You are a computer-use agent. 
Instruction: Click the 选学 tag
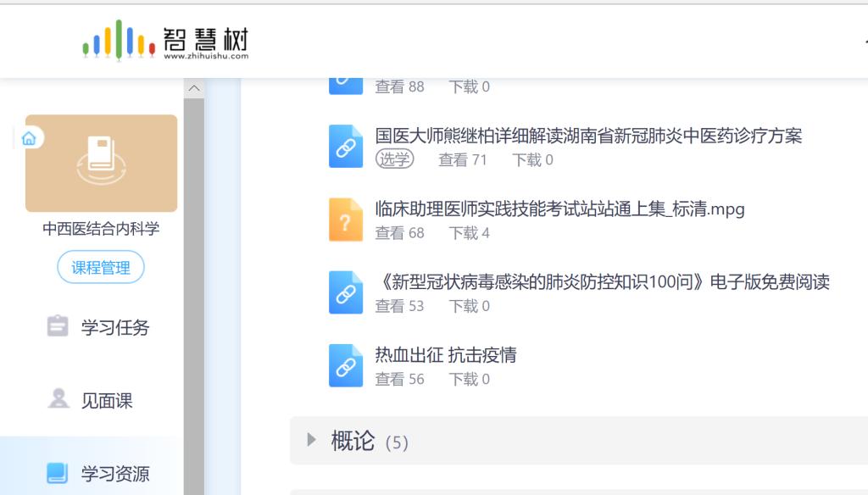395,159
